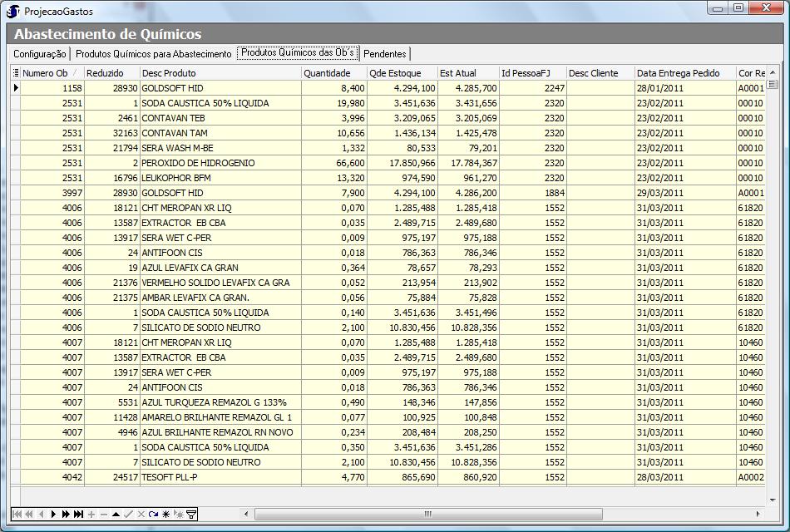Click the edit record triangle icon
790x532 pixels.
pos(116,515)
